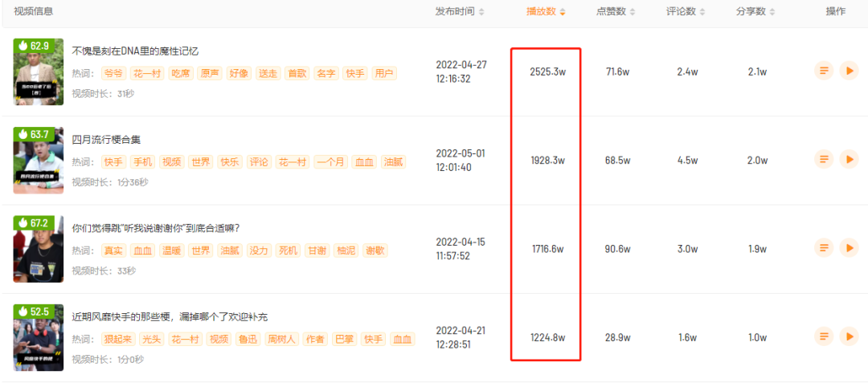Play the 四月流行梗合集 video
The width and height of the screenshot is (868, 383).
pyautogui.click(x=849, y=159)
